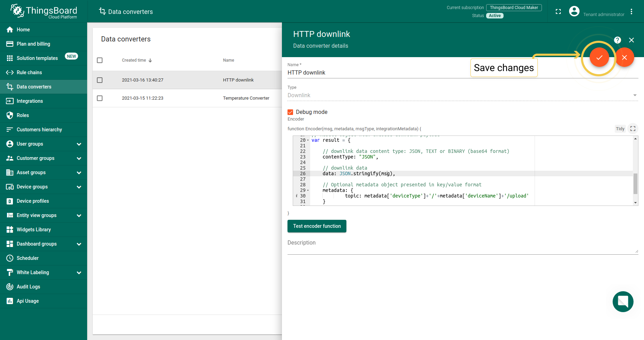Click the Asset groups icon
Viewport: 644px width, 340px height.
tap(10, 172)
